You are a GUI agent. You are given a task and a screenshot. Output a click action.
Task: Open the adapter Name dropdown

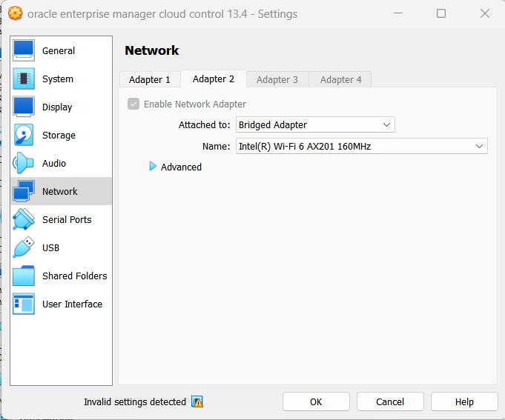(x=362, y=147)
